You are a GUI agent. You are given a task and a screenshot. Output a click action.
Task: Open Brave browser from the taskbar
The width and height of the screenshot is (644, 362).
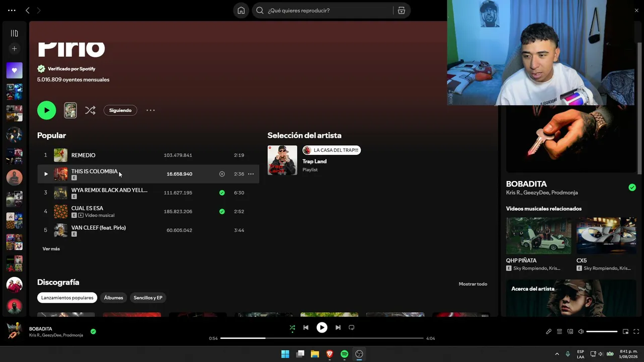coord(330,354)
